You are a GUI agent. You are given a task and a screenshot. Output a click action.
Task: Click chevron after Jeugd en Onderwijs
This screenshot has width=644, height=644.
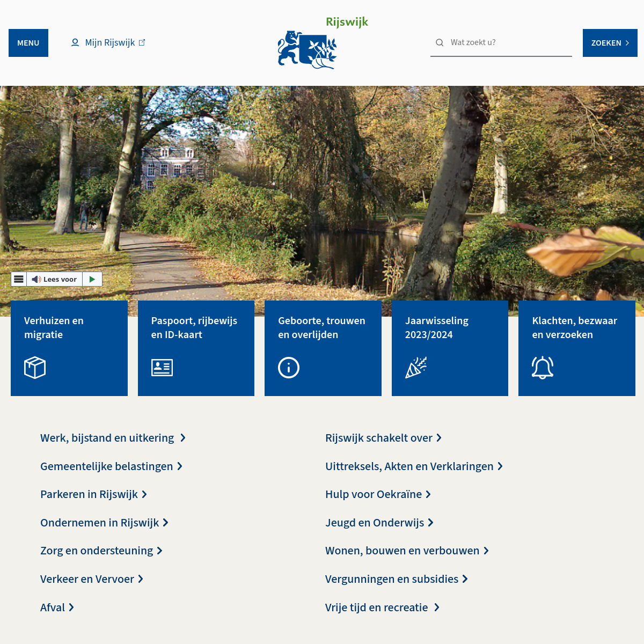[x=431, y=523]
